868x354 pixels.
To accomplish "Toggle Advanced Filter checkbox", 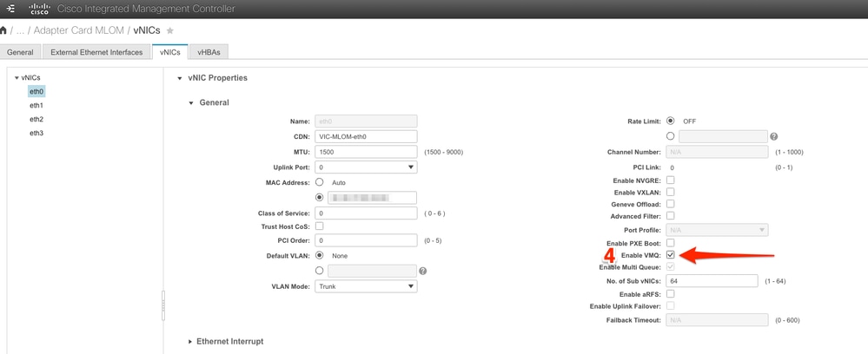I will click(671, 216).
